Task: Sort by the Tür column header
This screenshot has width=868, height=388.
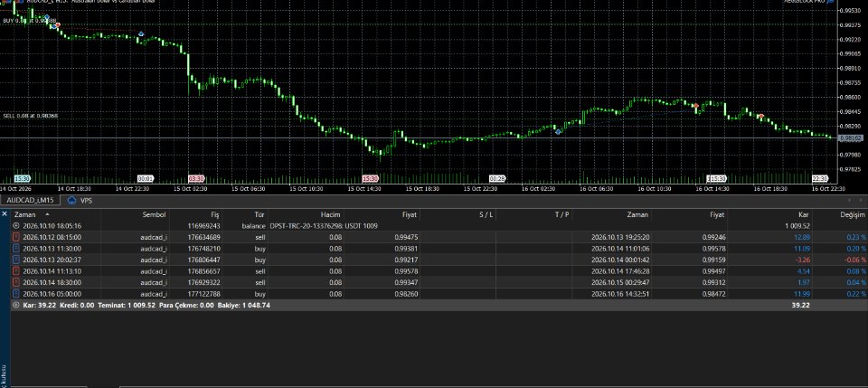Action: [x=259, y=214]
